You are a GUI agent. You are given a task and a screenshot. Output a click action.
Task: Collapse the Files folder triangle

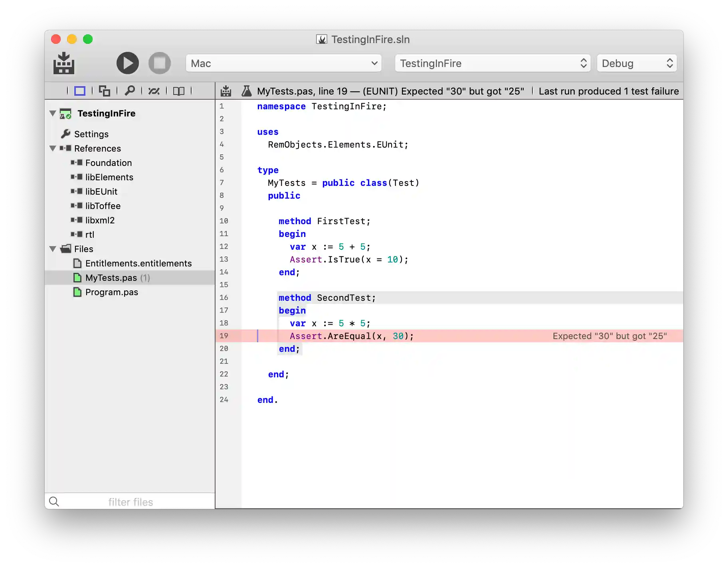tap(53, 249)
